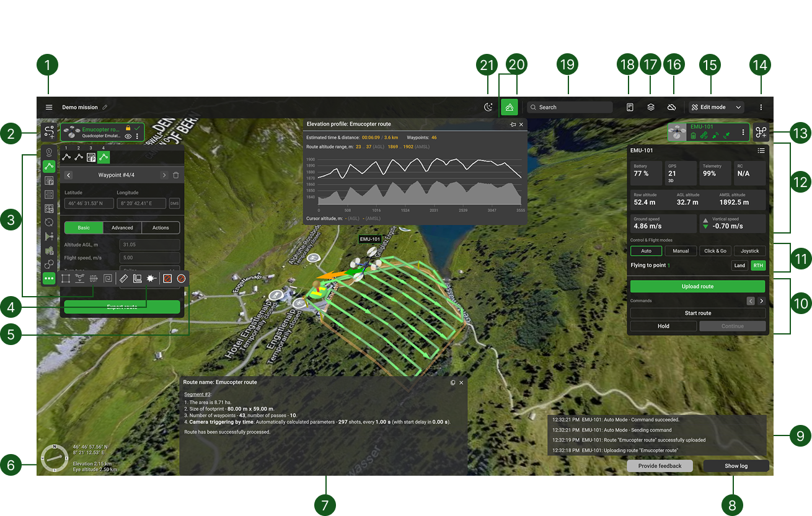Image resolution: width=812 pixels, height=516 pixels.
Task: Open the hamburger main menu
Action: pos(49,107)
